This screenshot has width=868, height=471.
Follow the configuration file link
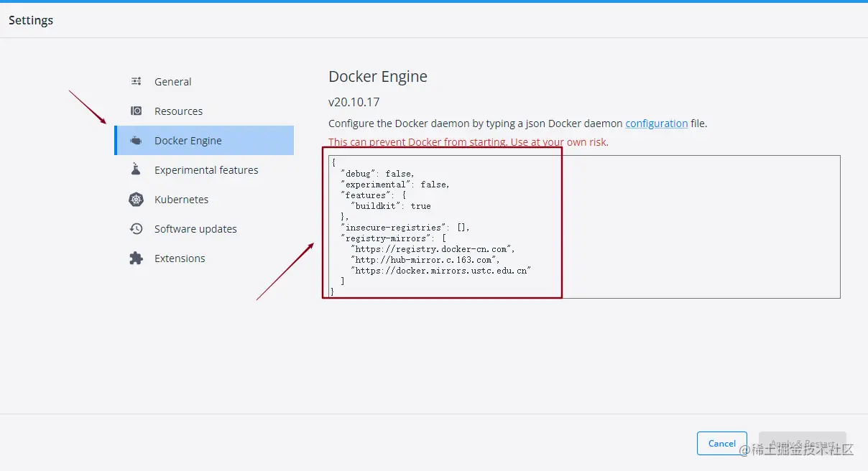click(657, 123)
